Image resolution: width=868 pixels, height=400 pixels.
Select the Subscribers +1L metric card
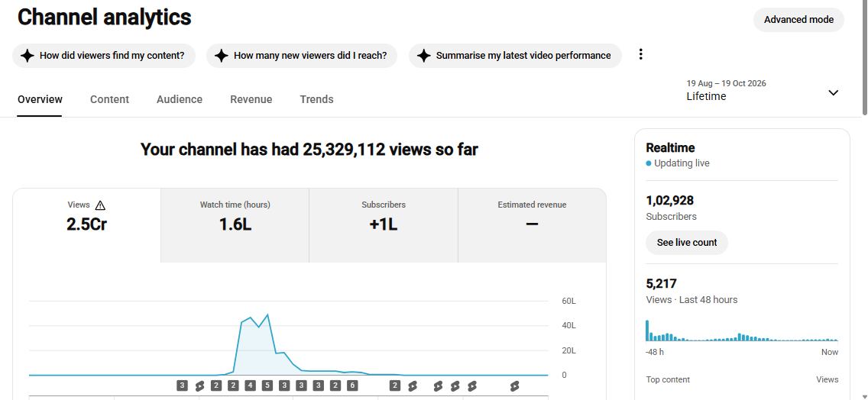pyautogui.click(x=384, y=225)
